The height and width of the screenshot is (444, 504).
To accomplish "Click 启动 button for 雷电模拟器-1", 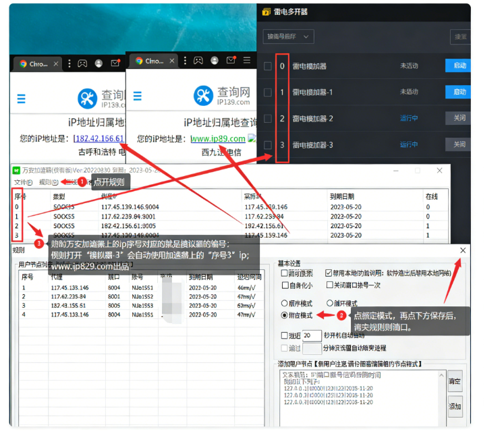I will [457, 92].
